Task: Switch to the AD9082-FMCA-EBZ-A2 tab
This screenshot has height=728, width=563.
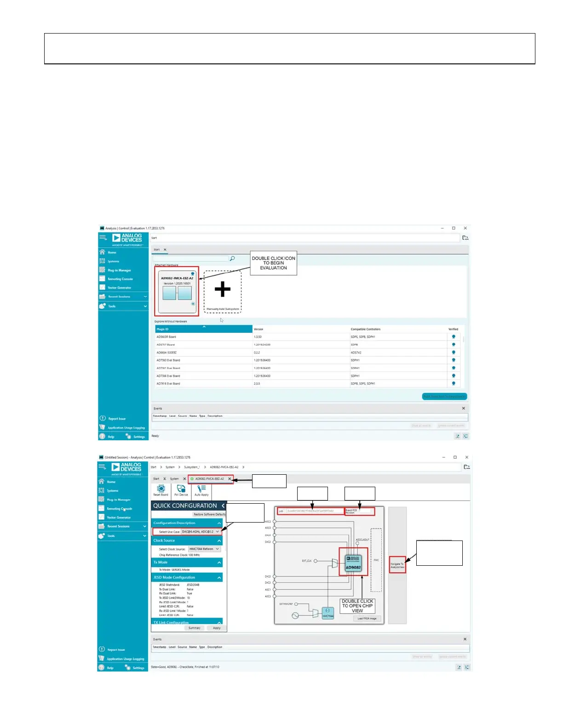Action: point(209,478)
